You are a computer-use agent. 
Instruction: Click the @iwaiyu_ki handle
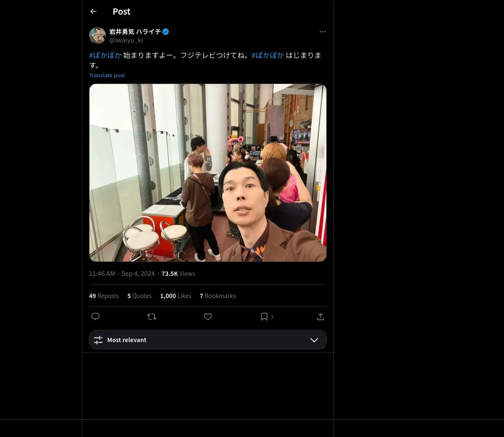coord(126,40)
